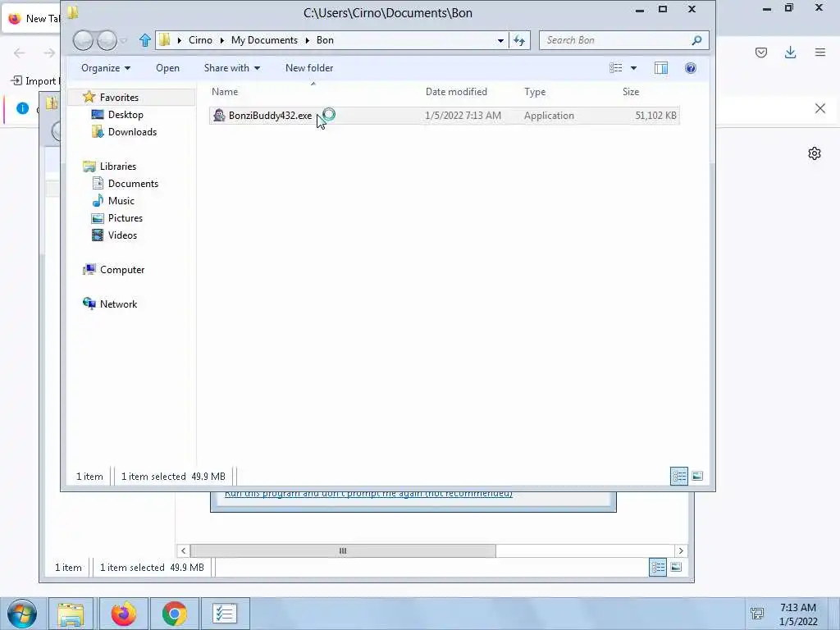
Task: Open Videos library in navigation pane
Action: point(122,235)
